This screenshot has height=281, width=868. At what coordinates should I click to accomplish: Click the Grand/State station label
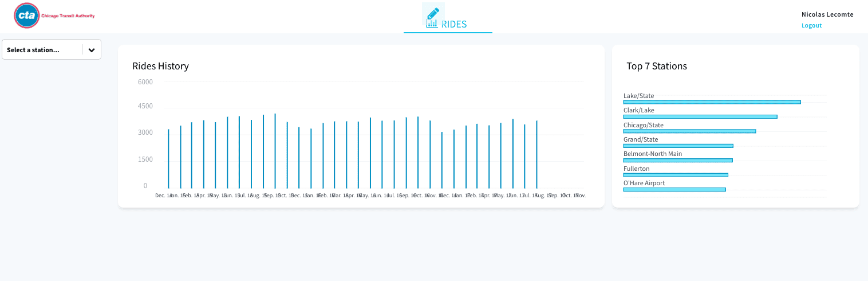point(641,139)
